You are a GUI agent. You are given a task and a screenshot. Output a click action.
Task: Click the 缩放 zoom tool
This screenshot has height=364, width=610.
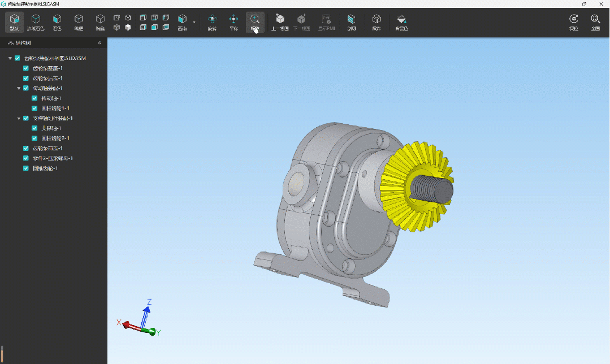coord(255,22)
